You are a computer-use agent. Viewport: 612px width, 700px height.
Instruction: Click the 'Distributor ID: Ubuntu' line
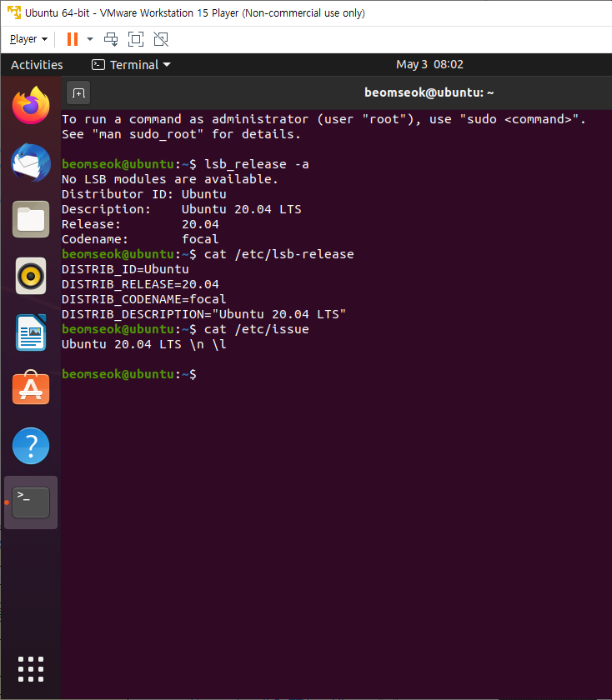pos(144,194)
